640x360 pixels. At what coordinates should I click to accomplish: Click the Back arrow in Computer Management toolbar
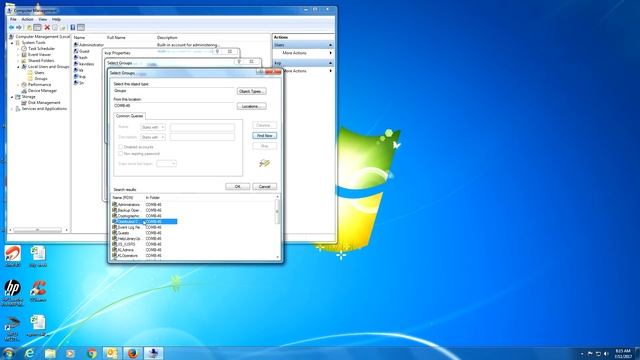(11, 27)
